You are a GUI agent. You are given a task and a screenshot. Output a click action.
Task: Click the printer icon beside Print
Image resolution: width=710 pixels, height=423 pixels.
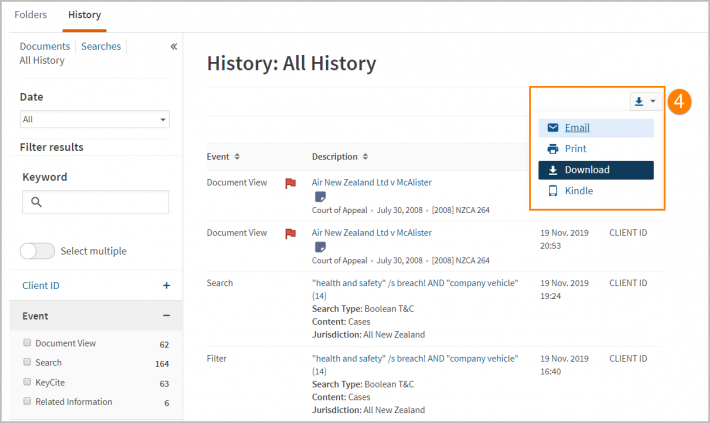point(553,149)
